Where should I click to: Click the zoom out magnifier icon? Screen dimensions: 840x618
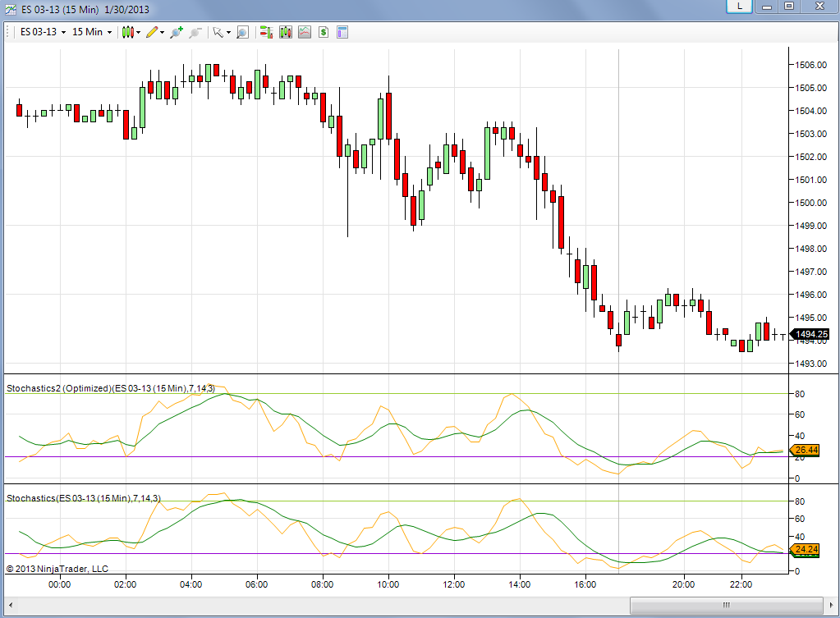click(195, 32)
